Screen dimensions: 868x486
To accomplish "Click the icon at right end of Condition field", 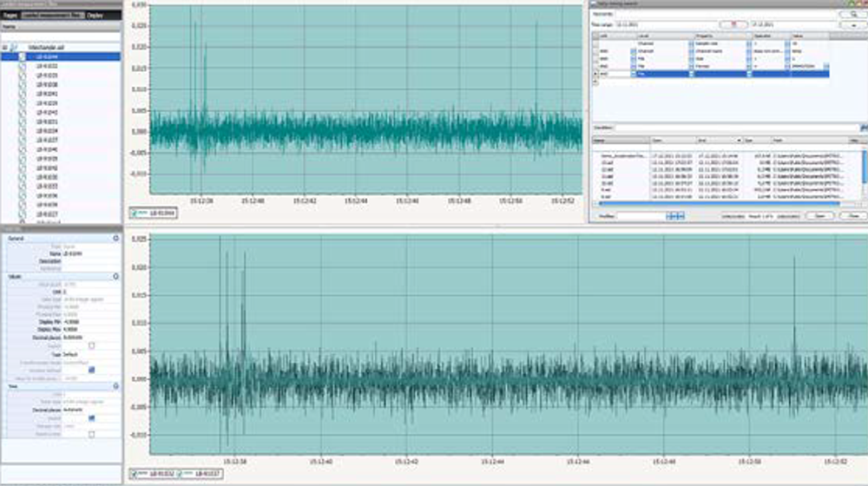I will point(864,128).
